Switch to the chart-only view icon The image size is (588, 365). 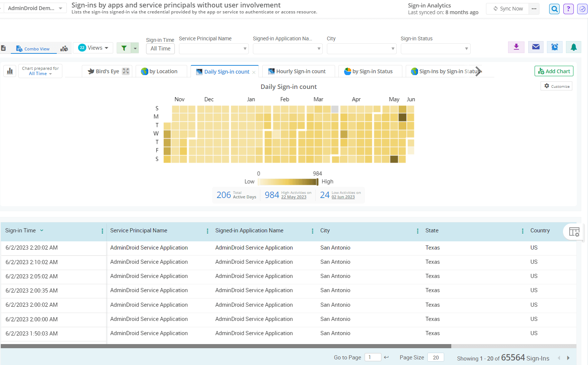click(x=64, y=49)
